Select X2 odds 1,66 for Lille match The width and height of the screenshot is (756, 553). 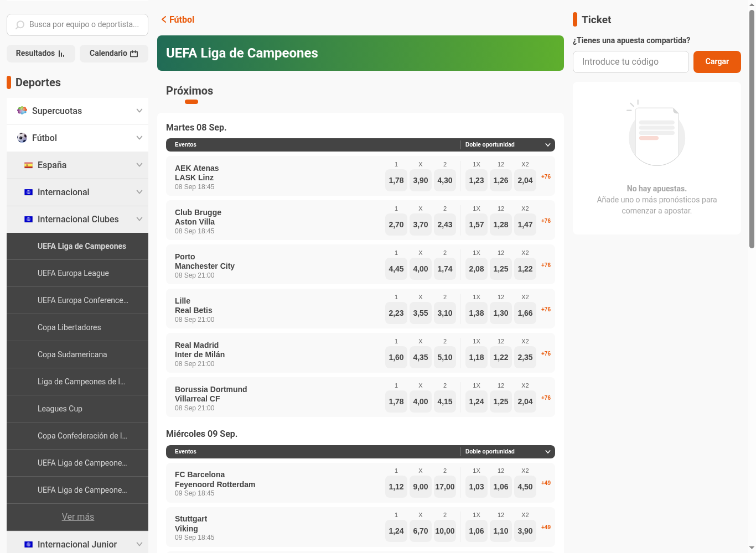[x=525, y=313]
